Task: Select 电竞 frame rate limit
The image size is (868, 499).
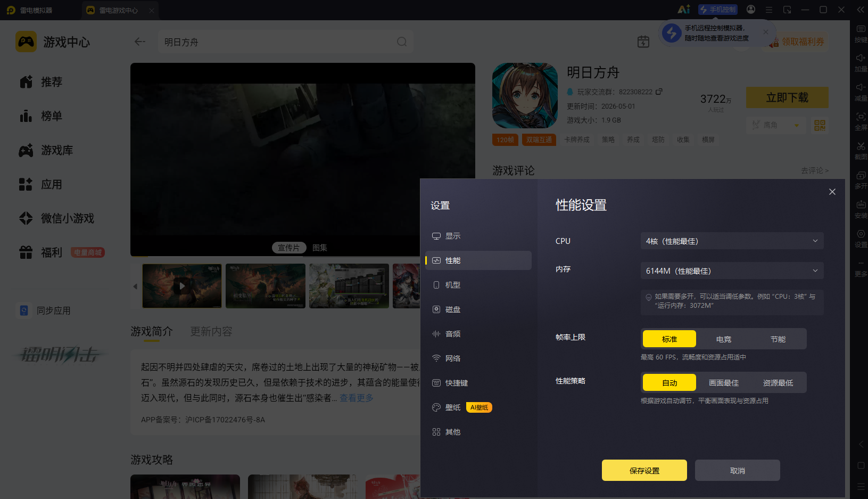Action: (724, 339)
